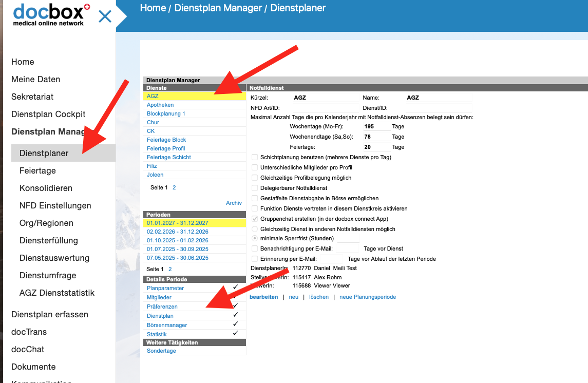Close the sidebar with the X icon
The width and height of the screenshot is (588, 383).
pyautogui.click(x=105, y=16)
